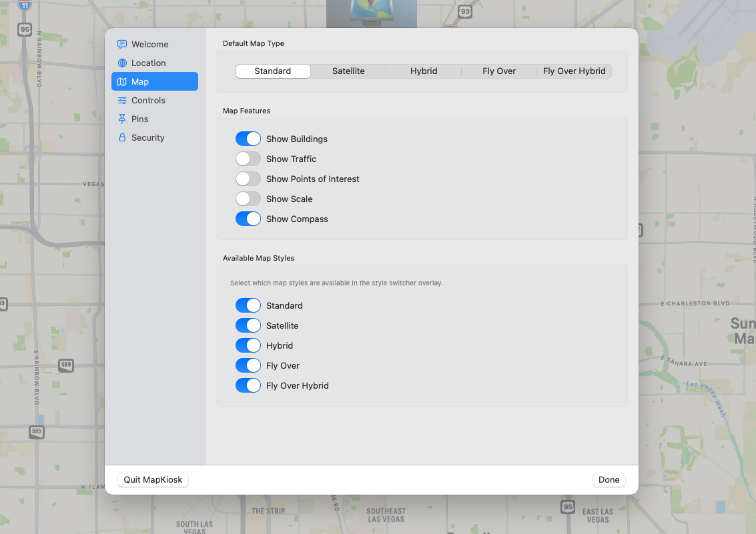Open the Controls settings section label
Screen dimensions: 756x534
[x=149, y=100]
